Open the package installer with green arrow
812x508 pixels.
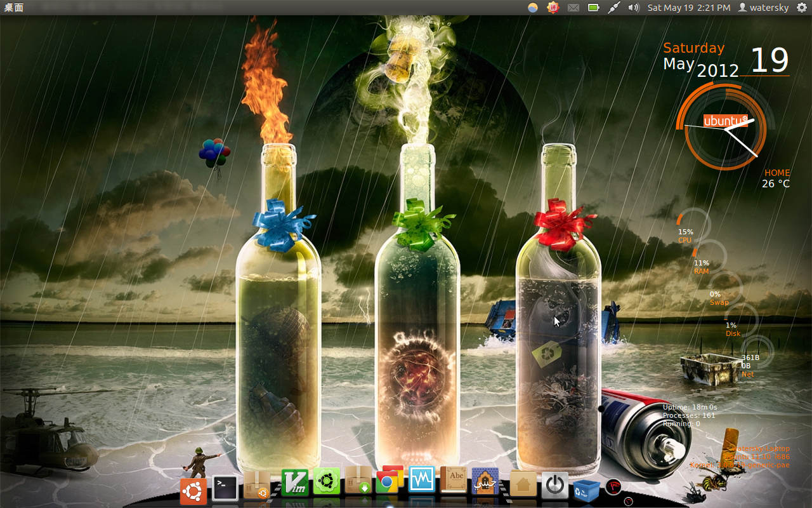coord(358,480)
